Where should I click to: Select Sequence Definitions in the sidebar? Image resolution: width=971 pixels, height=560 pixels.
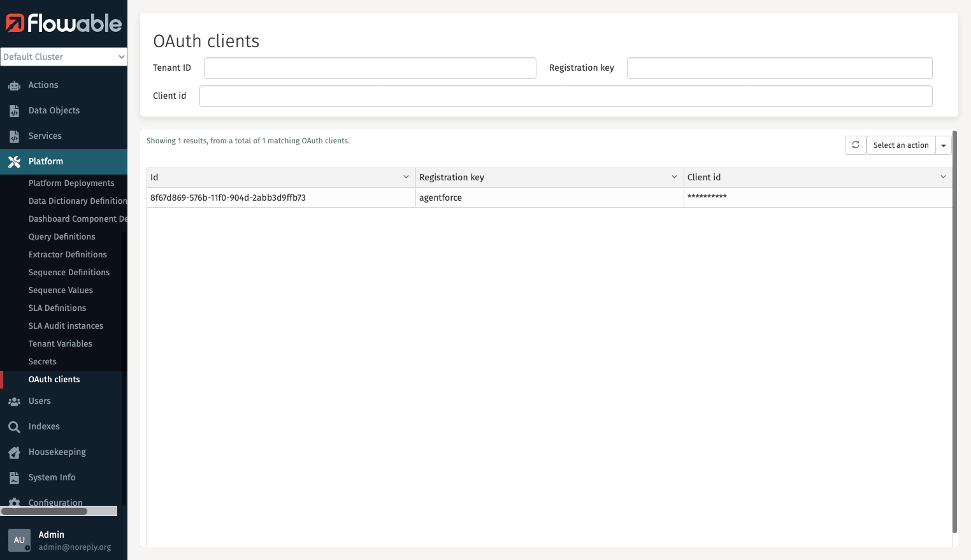click(69, 272)
